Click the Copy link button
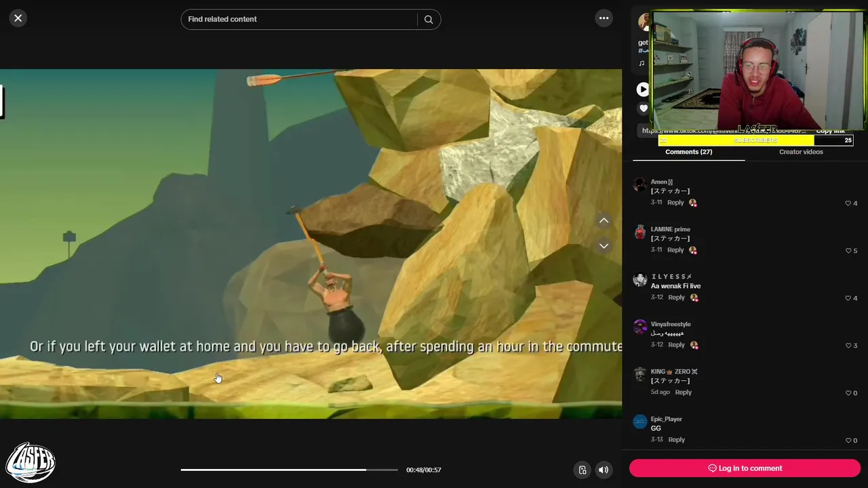 click(x=830, y=131)
